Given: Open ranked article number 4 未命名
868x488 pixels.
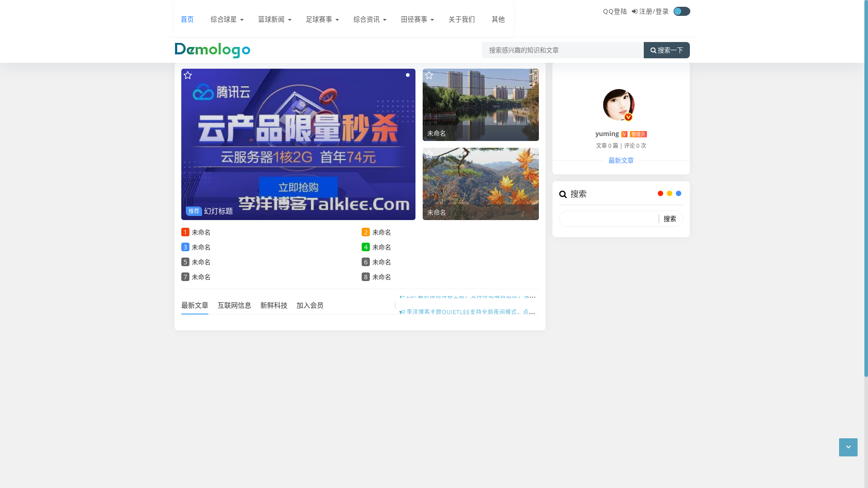Looking at the screenshot, I should click(x=382, y=247).
